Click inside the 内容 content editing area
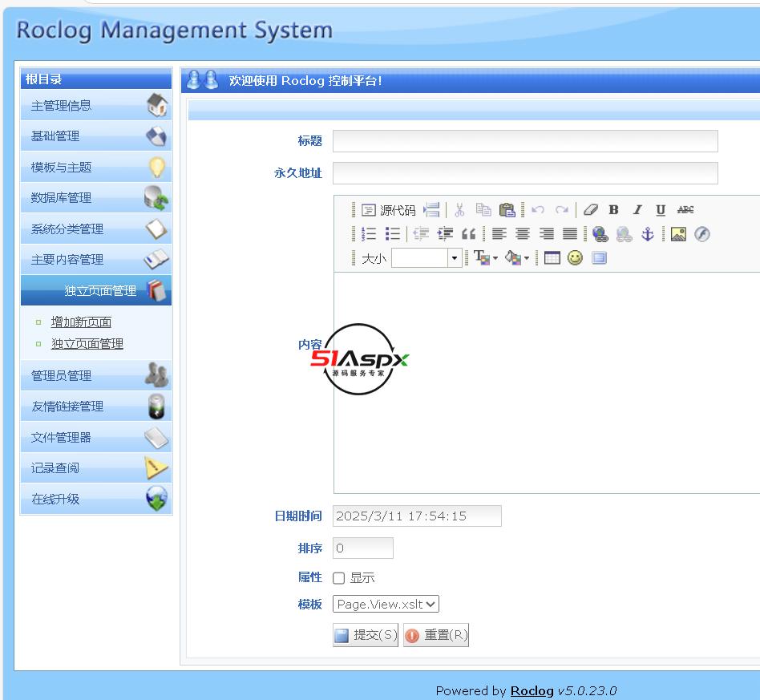 547,383
